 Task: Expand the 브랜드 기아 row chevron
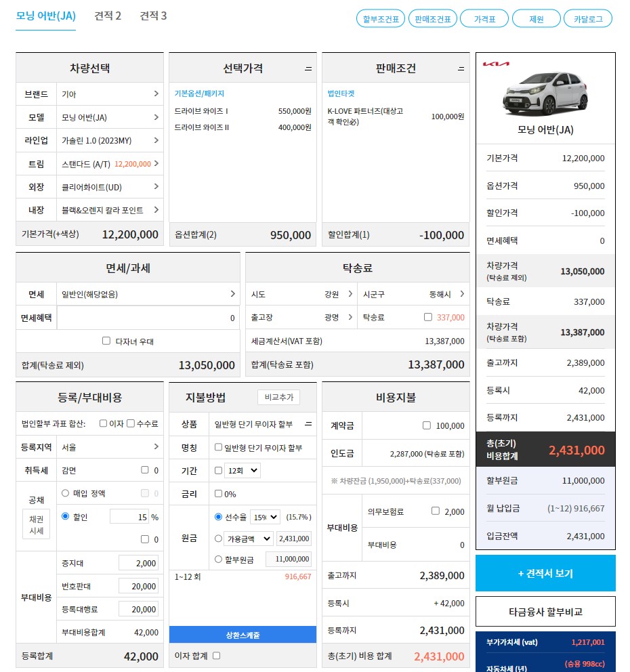156,94
